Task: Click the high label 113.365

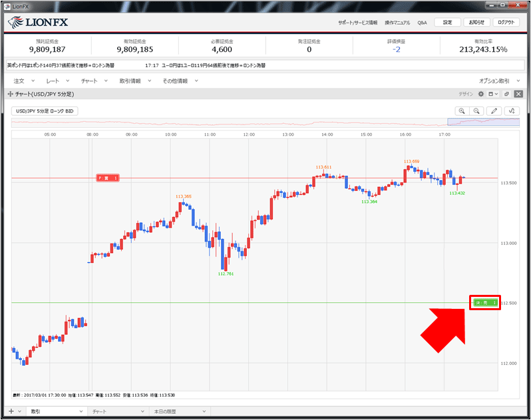Action: pyautogui.click(x=184, y=196)
